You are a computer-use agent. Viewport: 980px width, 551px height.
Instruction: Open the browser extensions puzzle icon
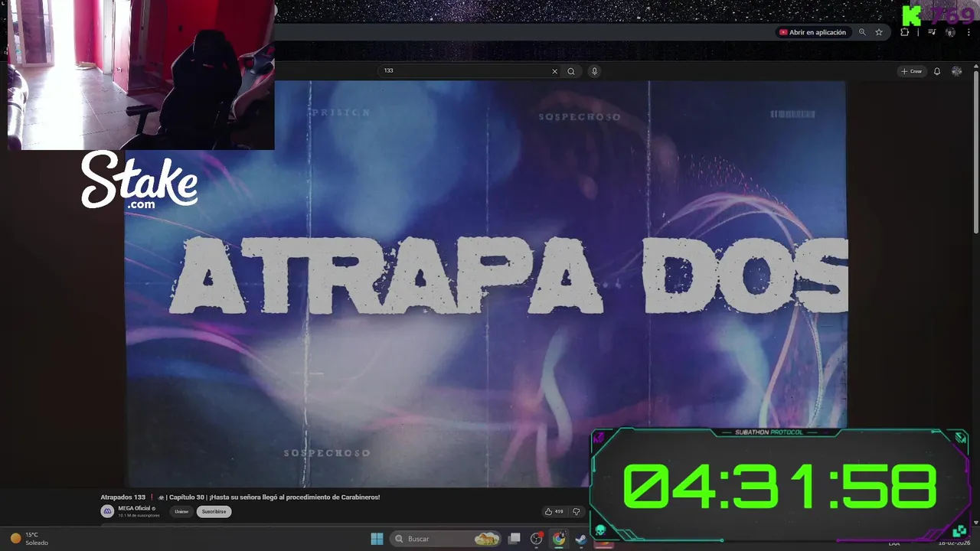[905, 32]
